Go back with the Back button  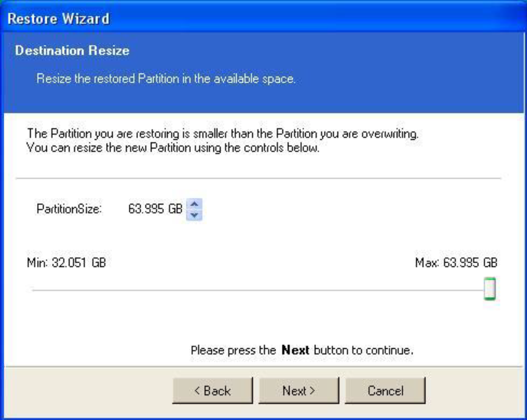coord(213,391)
